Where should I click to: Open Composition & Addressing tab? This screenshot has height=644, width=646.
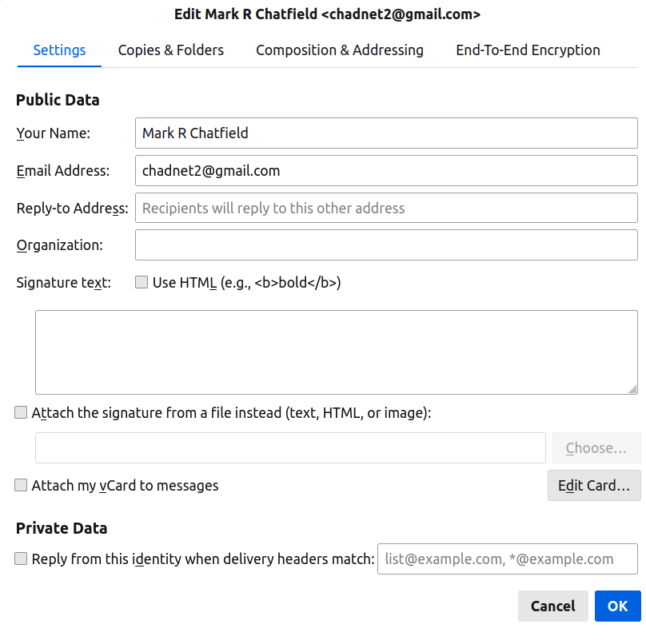[340, 50]
